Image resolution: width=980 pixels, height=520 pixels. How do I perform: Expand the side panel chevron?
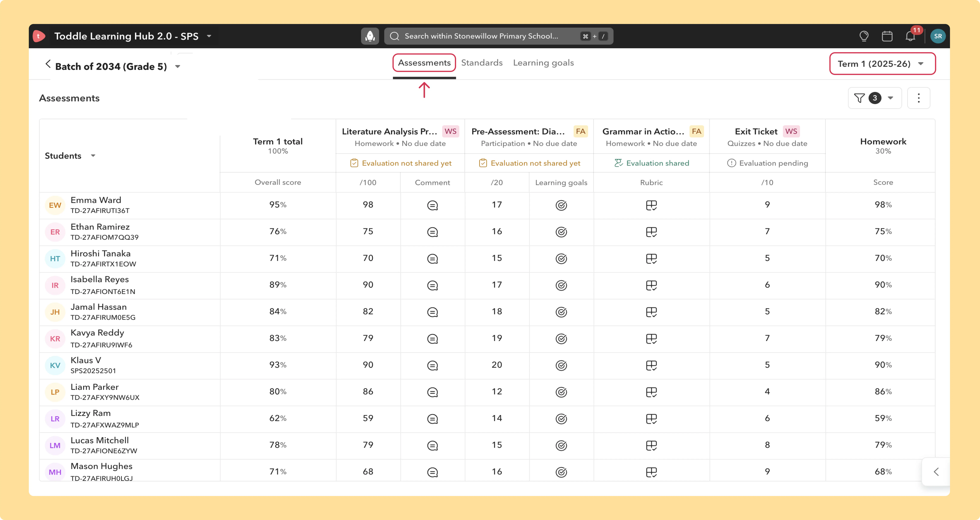(936, 472)
